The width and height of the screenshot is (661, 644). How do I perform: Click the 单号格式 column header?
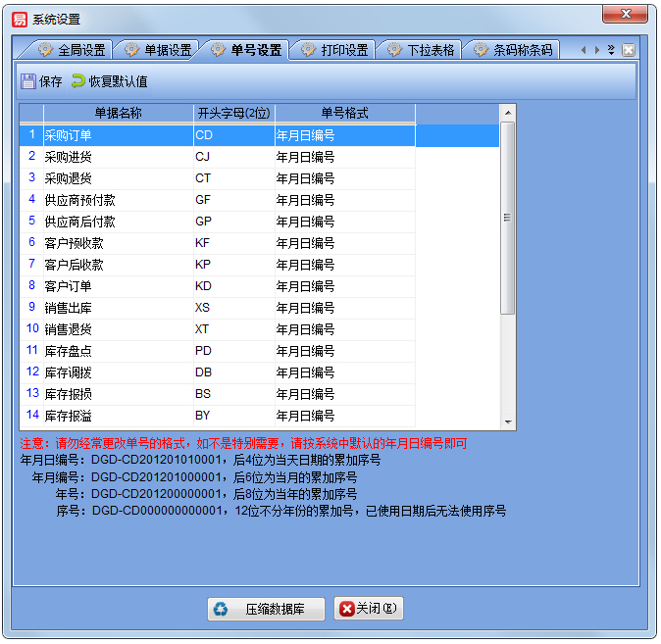[x=345, y=114]
